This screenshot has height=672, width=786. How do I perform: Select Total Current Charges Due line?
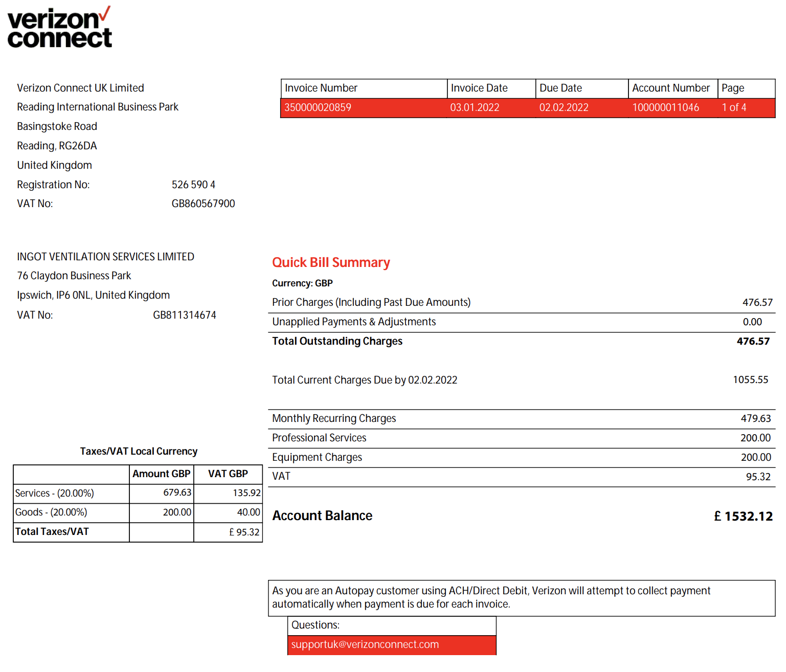pos(365,380)
